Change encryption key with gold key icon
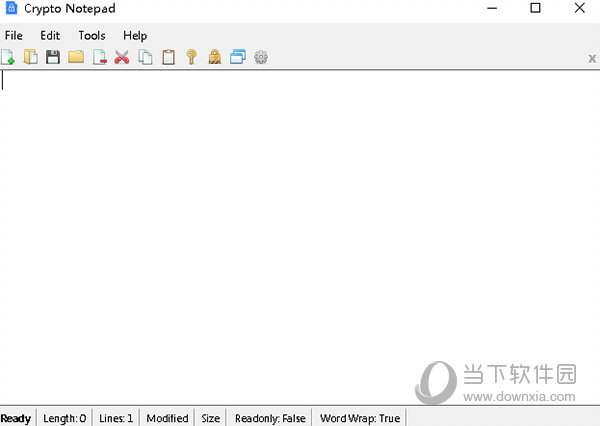Image resolution: width=600 pixels, height=426 pixels. click(192, 57)
